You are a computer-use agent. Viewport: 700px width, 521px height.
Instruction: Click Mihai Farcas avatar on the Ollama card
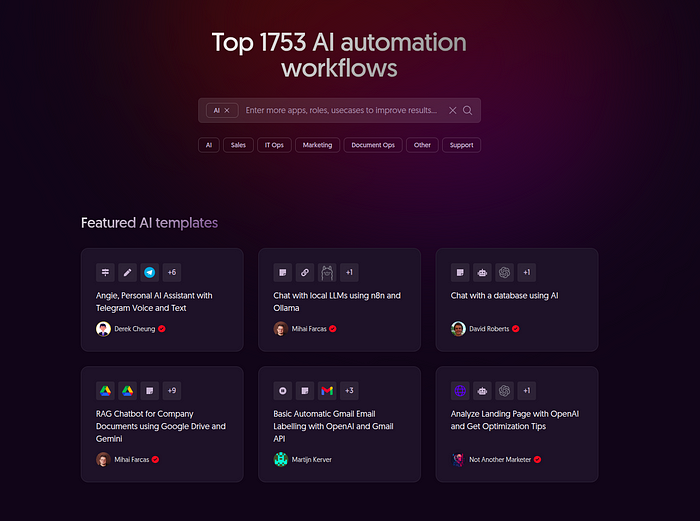281,329
